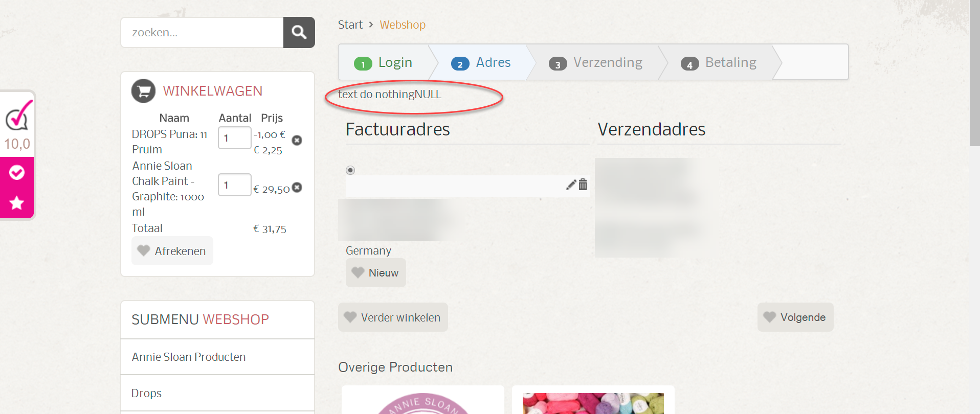
Task: Click the quantity field for DROPS Puna
Action: click(234, 138)
